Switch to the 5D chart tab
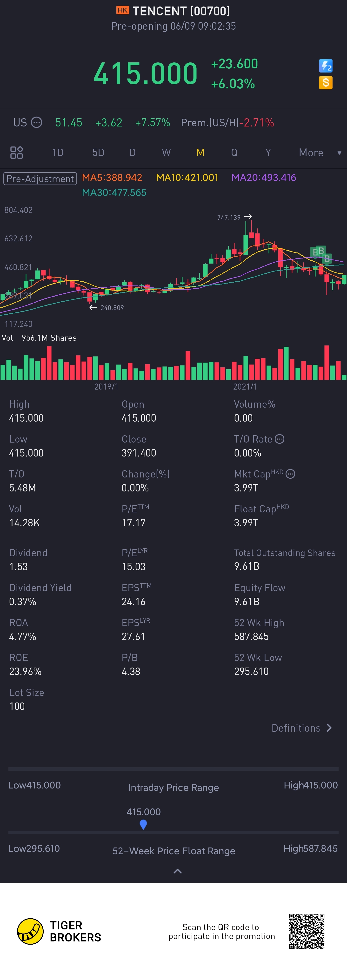 (98, 152)
